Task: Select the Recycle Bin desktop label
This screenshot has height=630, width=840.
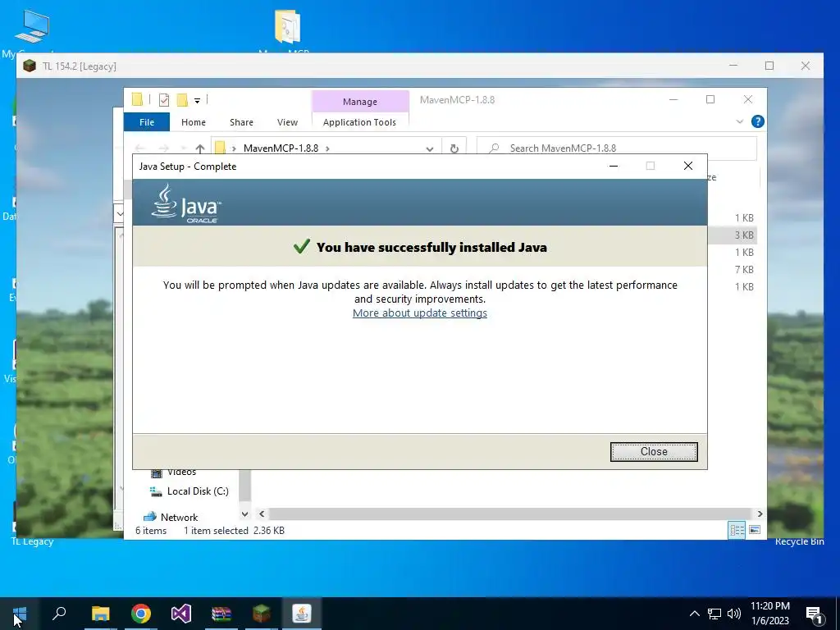Action: coord(799,541)
